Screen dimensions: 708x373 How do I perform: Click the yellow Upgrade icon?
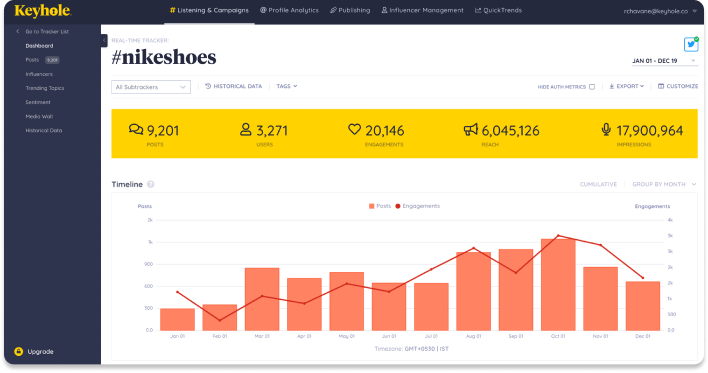19,351
